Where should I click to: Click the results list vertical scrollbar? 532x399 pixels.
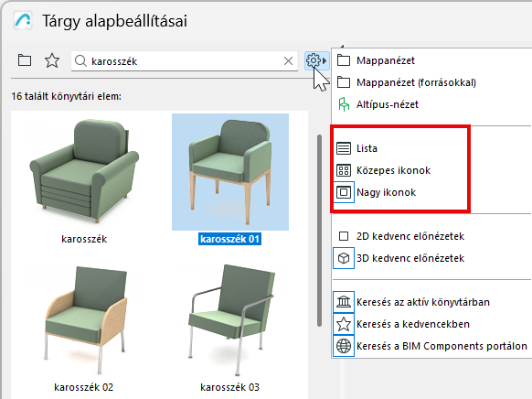[x=319, y=231]
